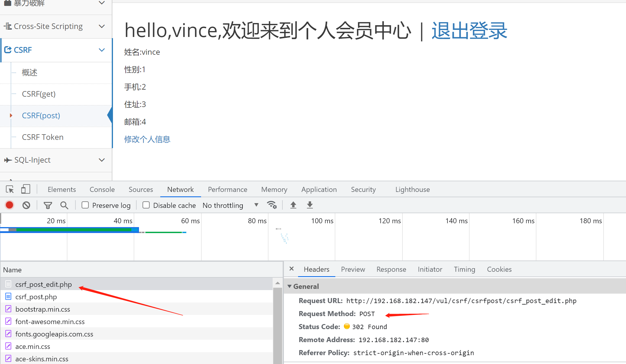Open network conditions wifi icon

click(x=271, y=205)
